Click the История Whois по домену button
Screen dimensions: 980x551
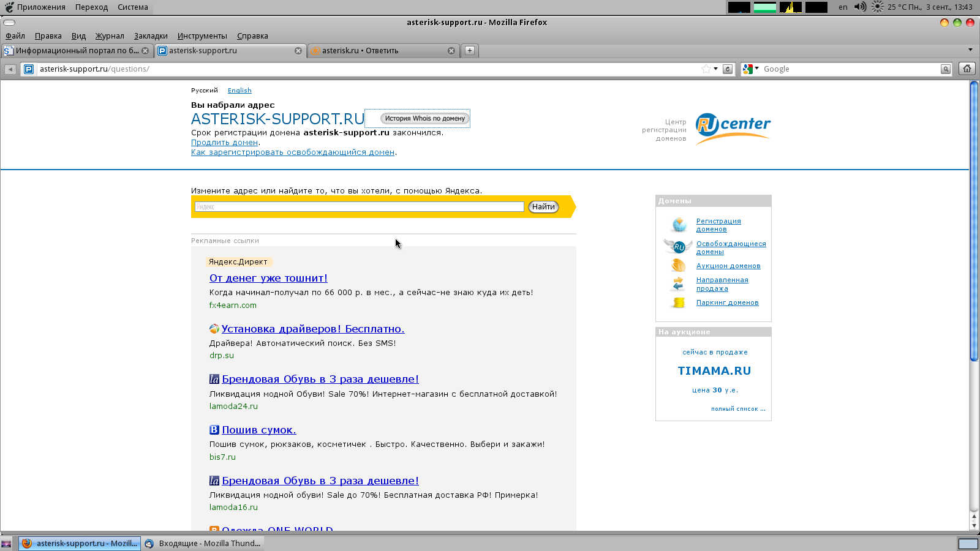point(424,119)
